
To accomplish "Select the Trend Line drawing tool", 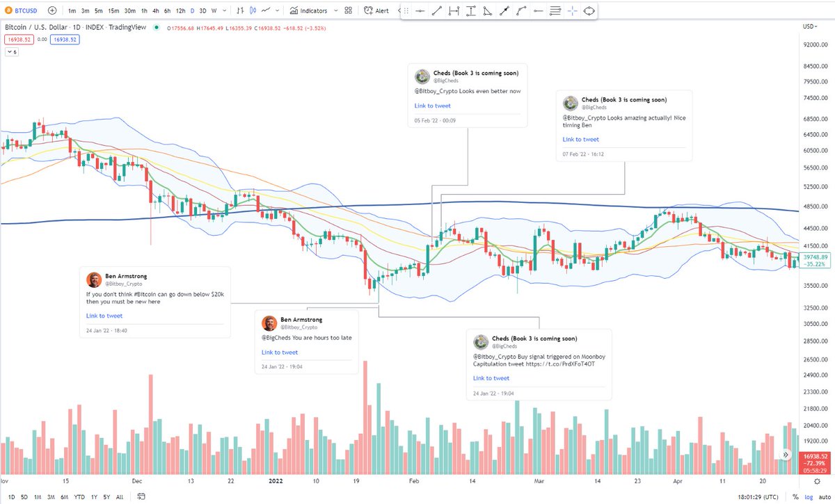I will (437, 11).
